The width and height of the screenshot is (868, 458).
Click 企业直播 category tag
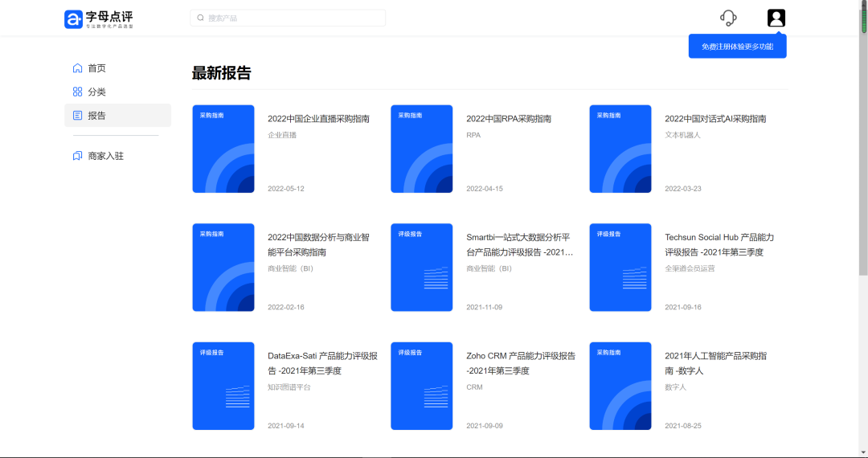[x=282, y=135]
